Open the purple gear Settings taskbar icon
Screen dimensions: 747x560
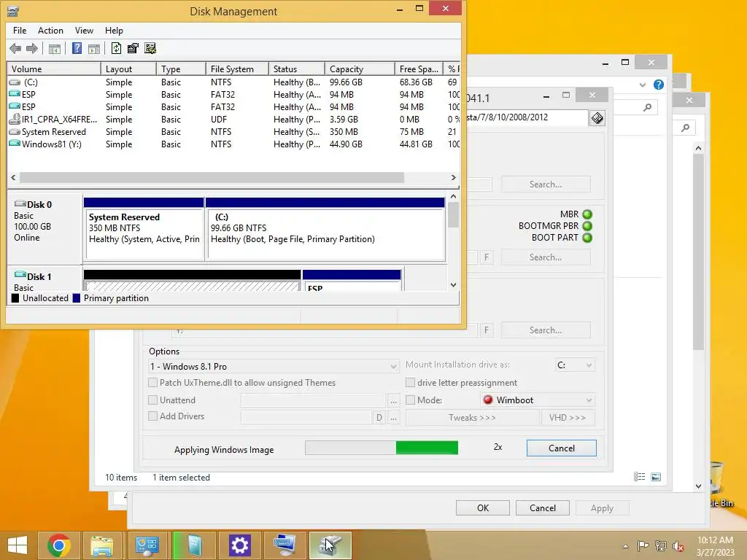coord(239,545)
